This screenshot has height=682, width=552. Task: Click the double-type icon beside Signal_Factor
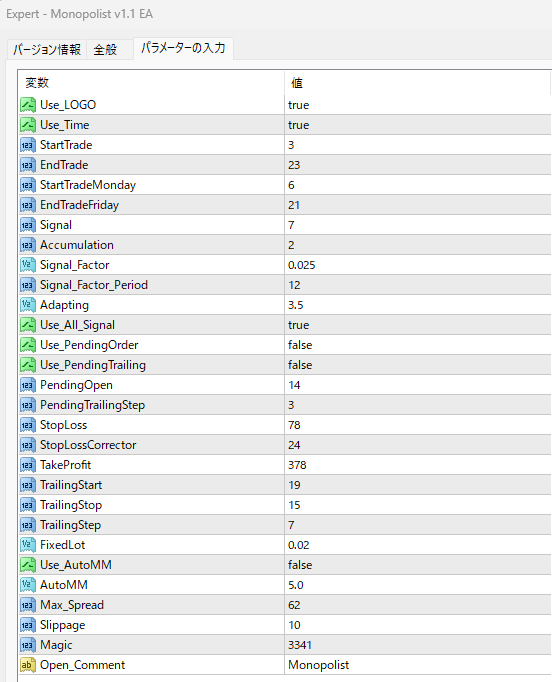click(x=28, y=265)
